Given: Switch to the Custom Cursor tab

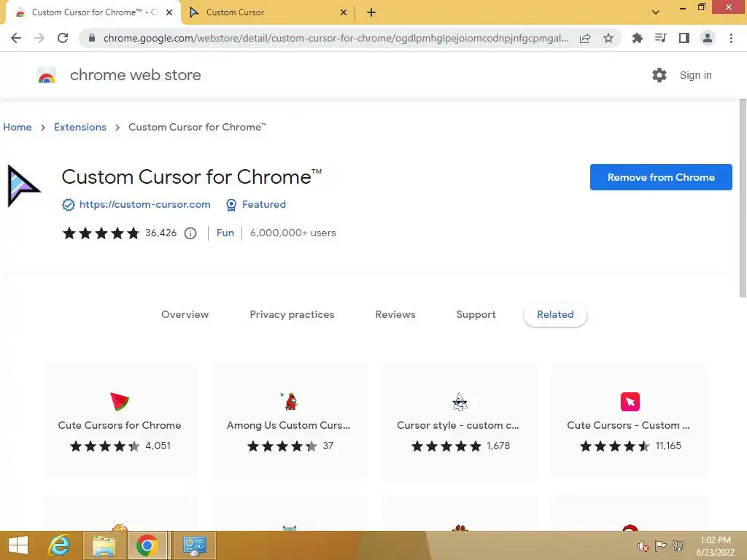Looking at the screenshot, I should pos(268,12).
